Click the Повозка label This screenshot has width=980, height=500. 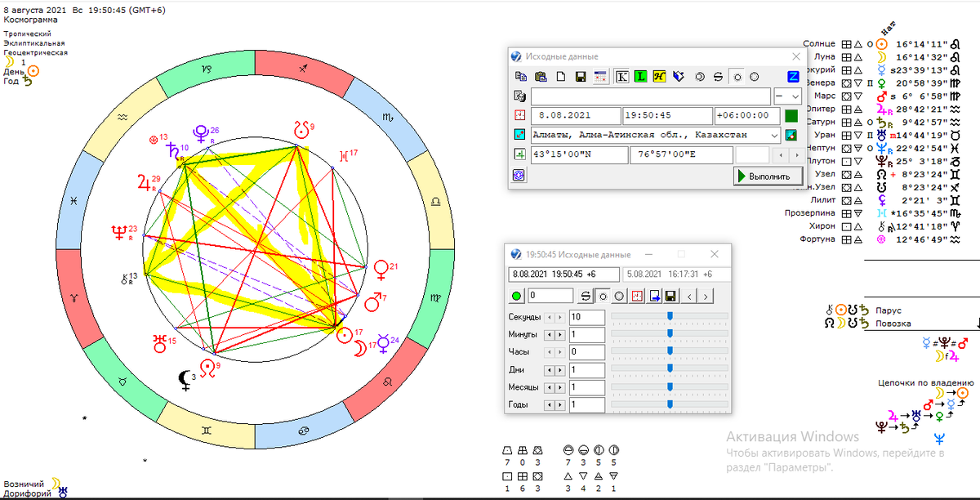tap(893, 324)
